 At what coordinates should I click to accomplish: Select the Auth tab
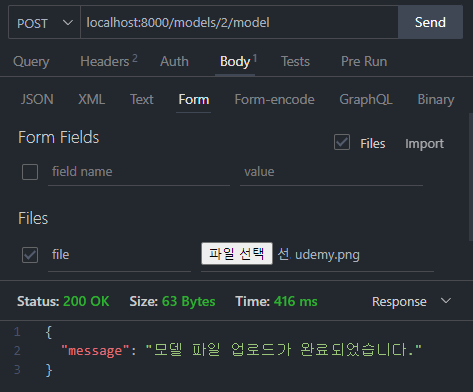coord(174,61)
